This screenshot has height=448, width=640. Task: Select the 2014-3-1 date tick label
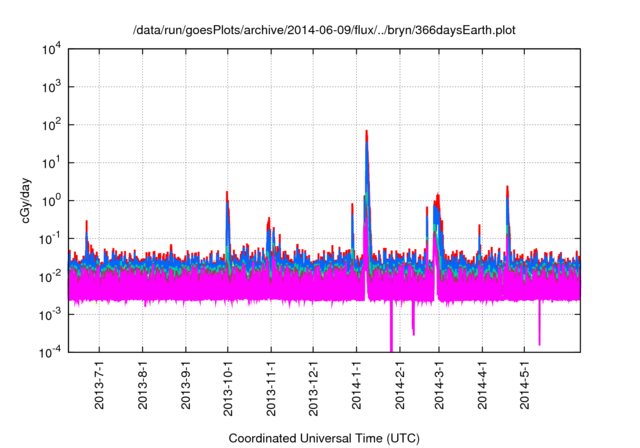click(438, 388)
